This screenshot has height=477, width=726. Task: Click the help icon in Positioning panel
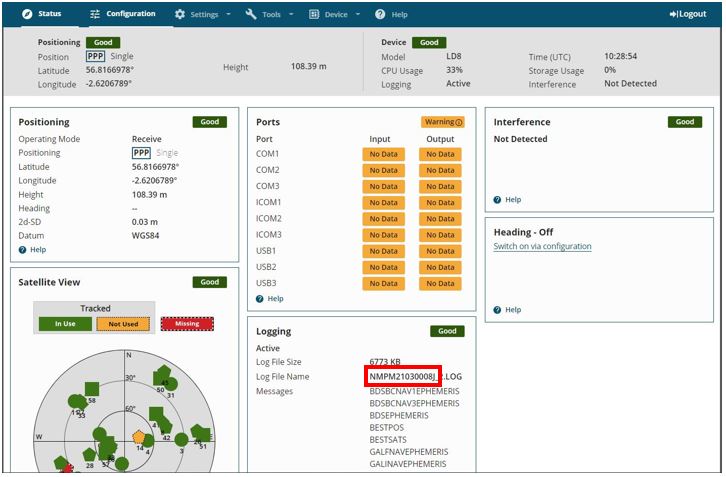point(22,250)
